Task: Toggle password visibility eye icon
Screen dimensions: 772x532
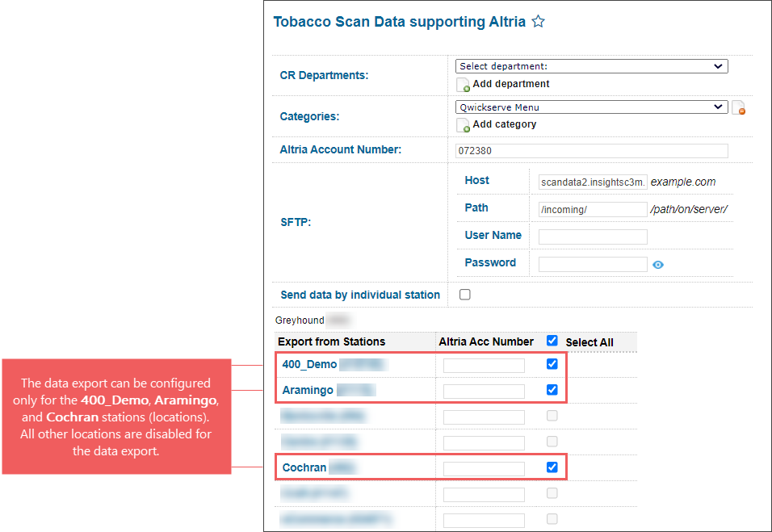Action: click(x=658, y=265)
